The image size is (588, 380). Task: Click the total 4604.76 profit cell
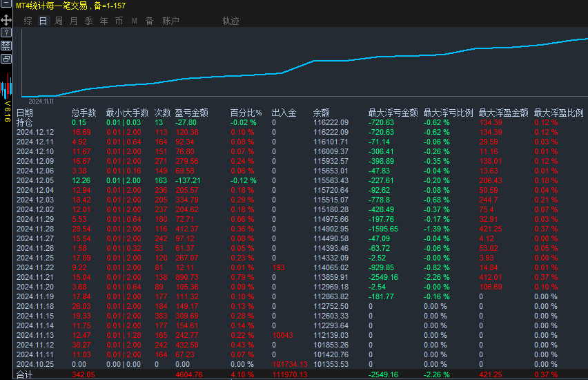pyautogui.click(x=189, y=374)
